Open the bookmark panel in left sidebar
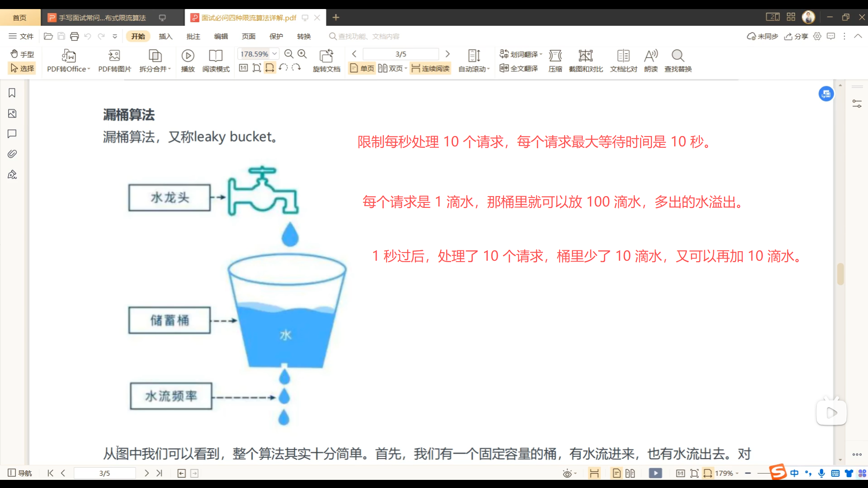The image size is (868, 488). (x=12, y=93)
